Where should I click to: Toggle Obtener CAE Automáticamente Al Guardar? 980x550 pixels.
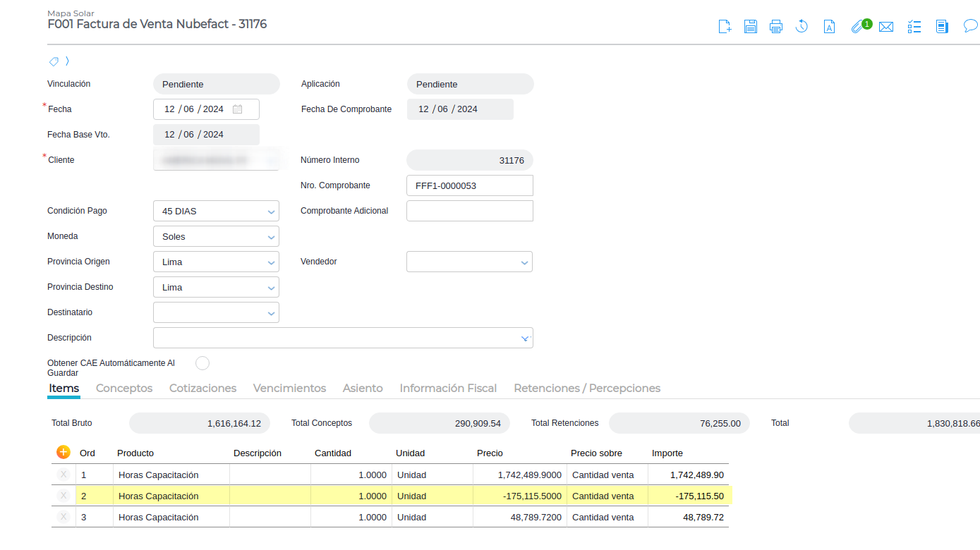click(x=202, y=363)
